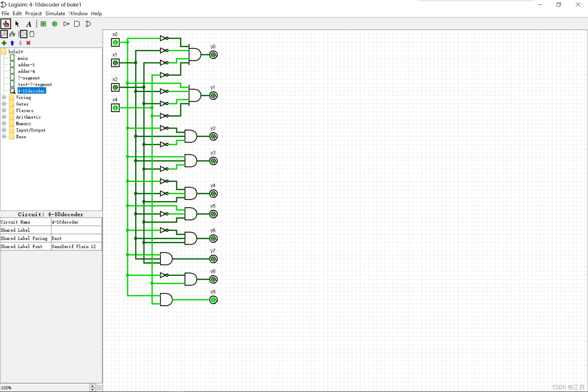Expand the Wiring library folder
This screenshot has width=588, height=392.
coord(4,97)
